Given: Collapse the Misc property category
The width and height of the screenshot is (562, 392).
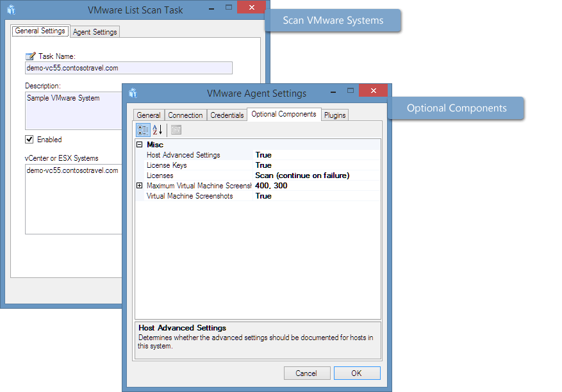Looking at the screenshot, I should [140, 144].
